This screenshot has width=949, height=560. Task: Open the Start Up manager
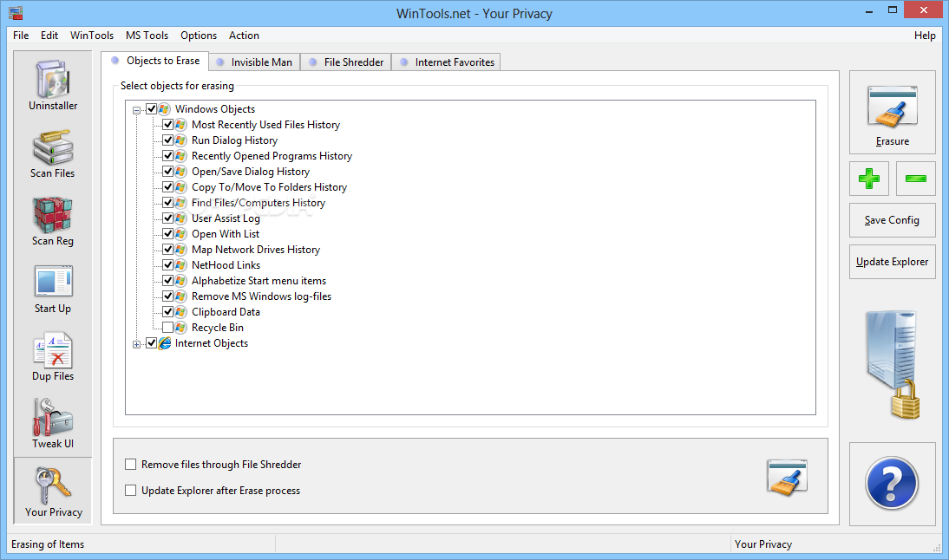pos(53,289)
